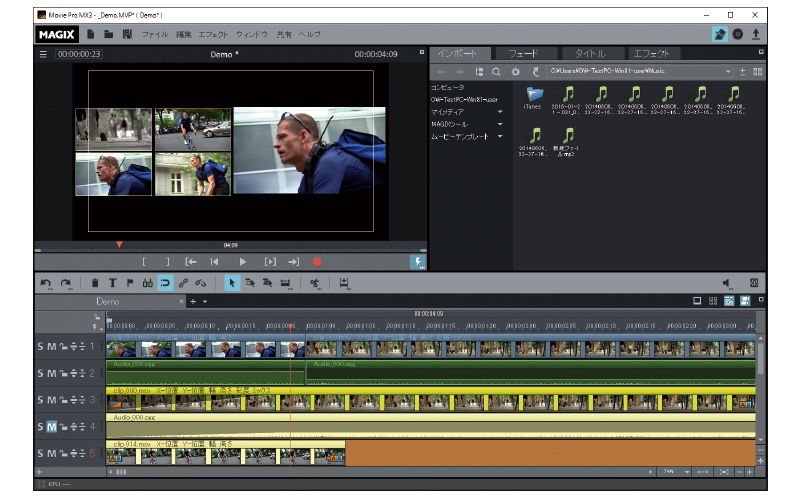Solo track 5 with S button

[40, 453]
